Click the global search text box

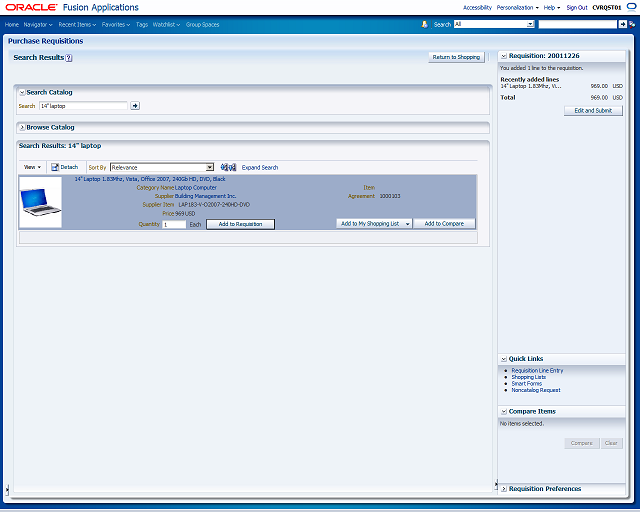pyautogui.click(x=578, y=24)
